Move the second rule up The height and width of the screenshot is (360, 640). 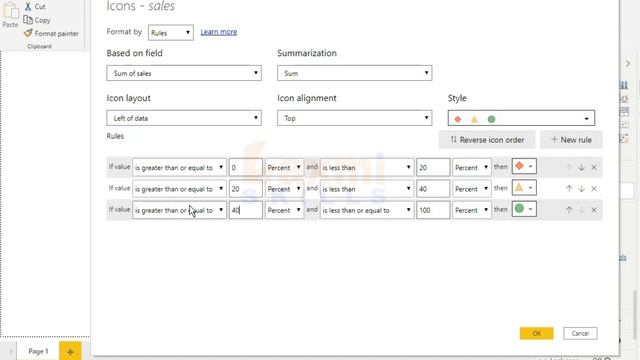[569, 189]
